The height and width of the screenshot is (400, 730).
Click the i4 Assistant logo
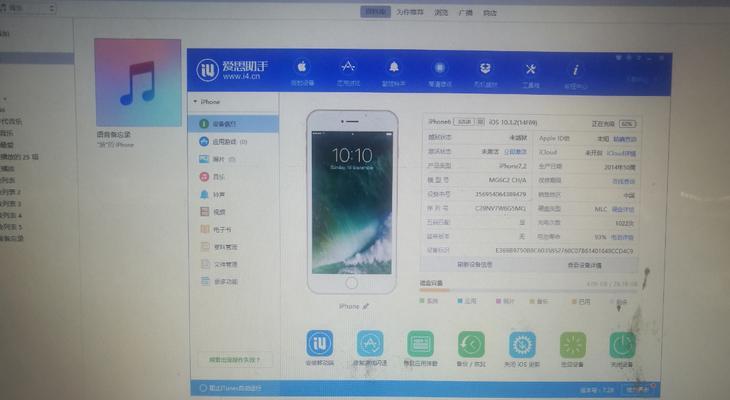click(233, 70)
